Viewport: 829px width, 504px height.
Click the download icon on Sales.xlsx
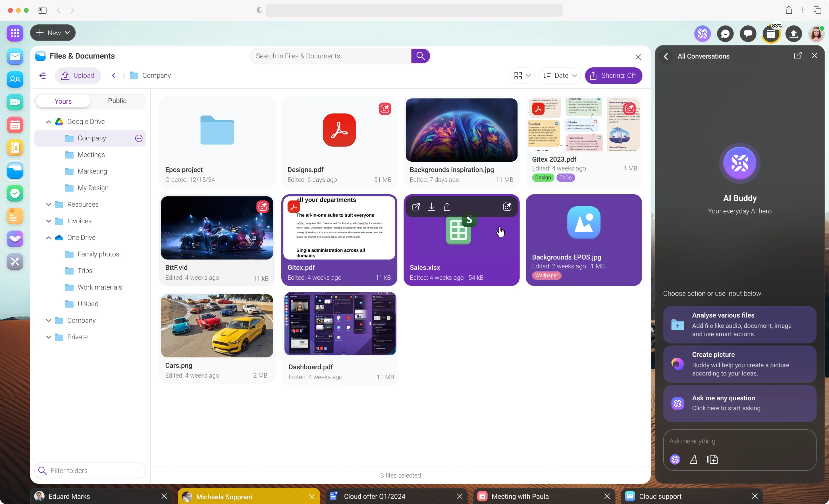(431, 207)
